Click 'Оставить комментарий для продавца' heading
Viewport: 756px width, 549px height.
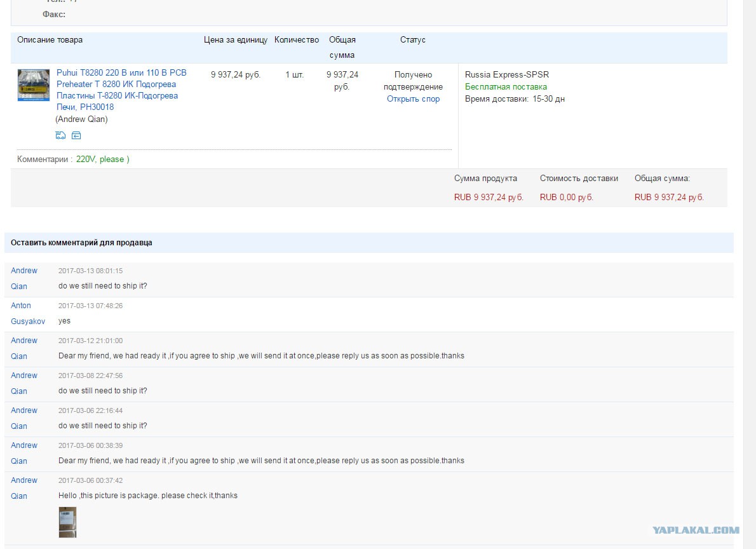click(81, 243)
